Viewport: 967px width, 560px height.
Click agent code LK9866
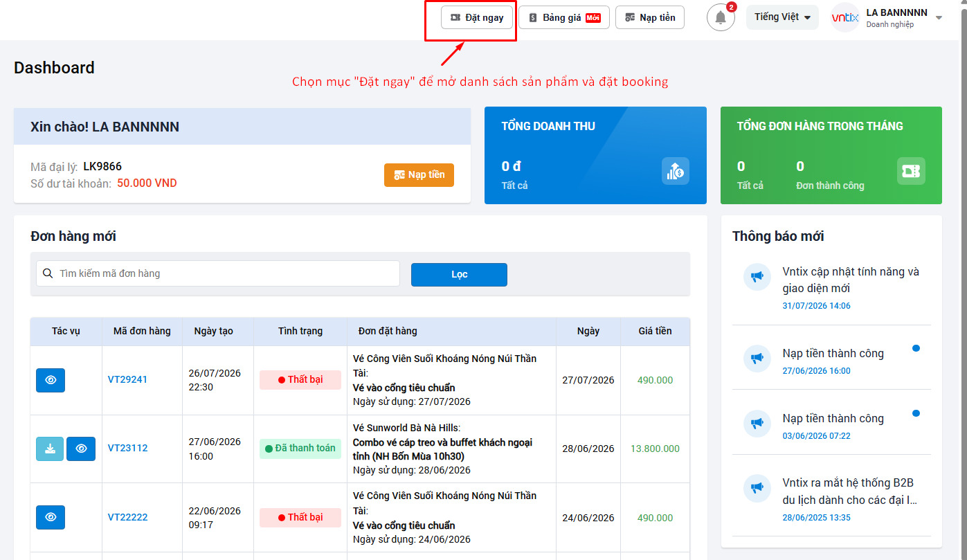pos(102,167)
